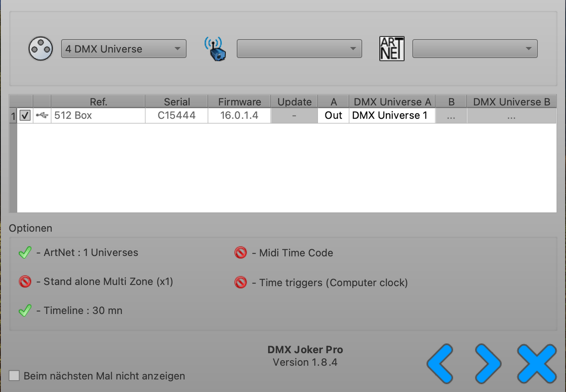The image size is (566, 392).
Task: Click the 'Optionen' section label
Action: pos(31,228)
